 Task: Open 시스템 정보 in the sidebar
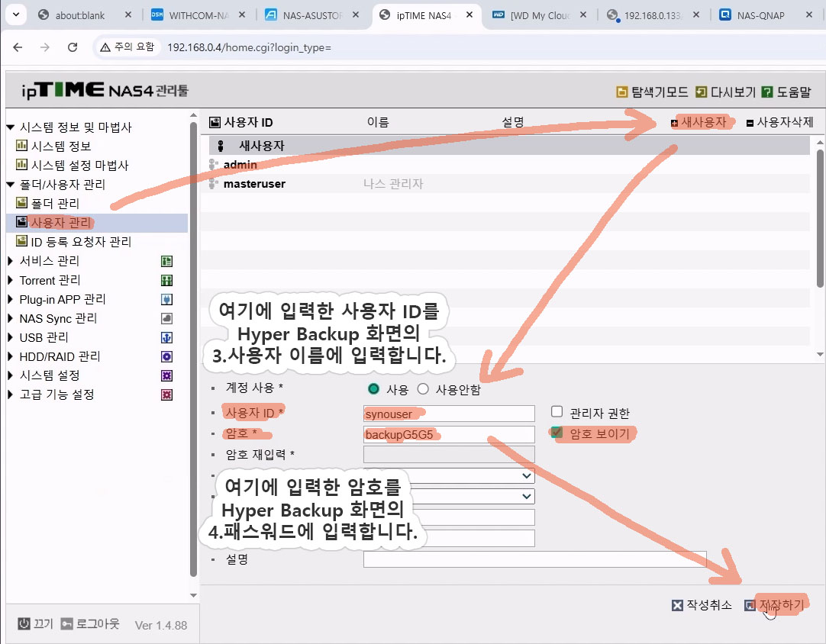(x=60, y=146)
